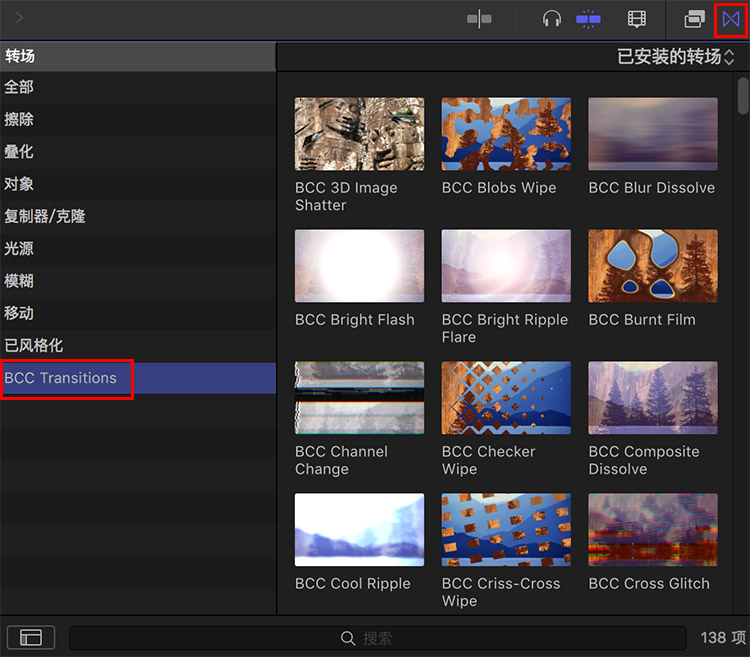Select BCC Cross Glitch thumbnail
750x657 pixels.
click(x=653, y=530)
